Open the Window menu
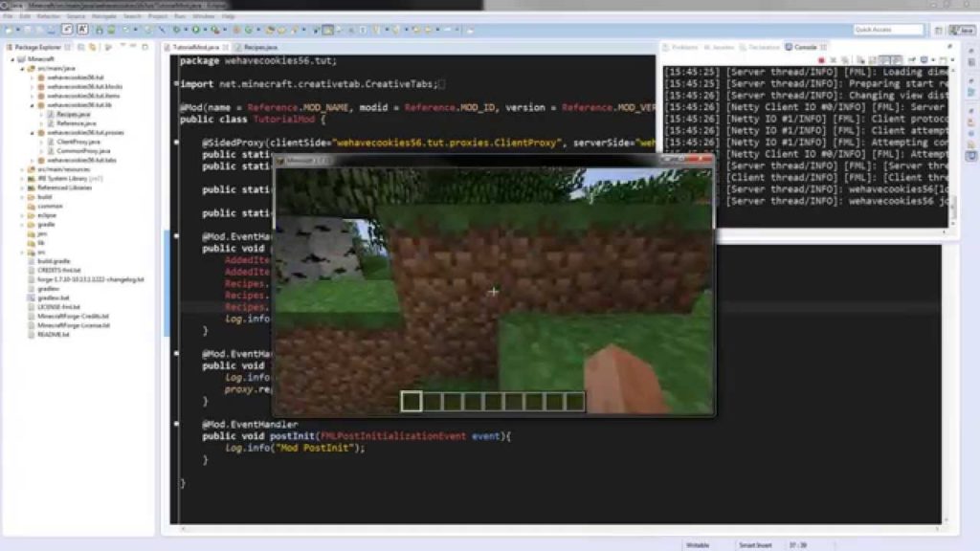Viewport: 980px width, 551px height. click(x=203, y=16)
